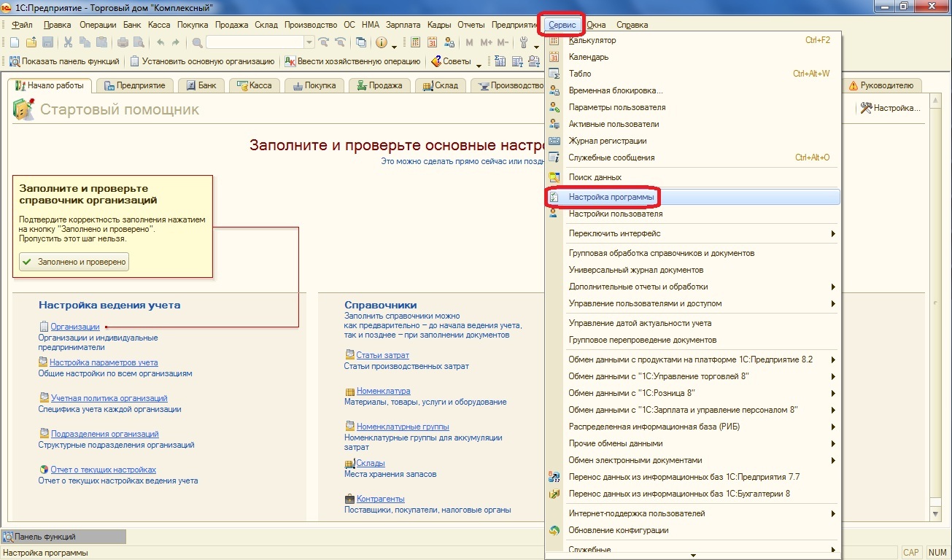Click the toolbar search input field
This screenshot has width=952, height=560.
[x=255, y=42]
